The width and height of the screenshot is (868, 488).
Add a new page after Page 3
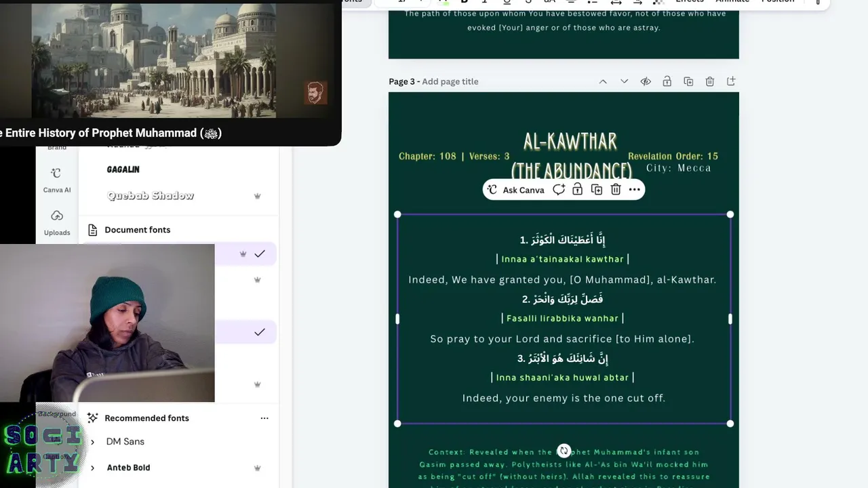[x=731, y=81]
